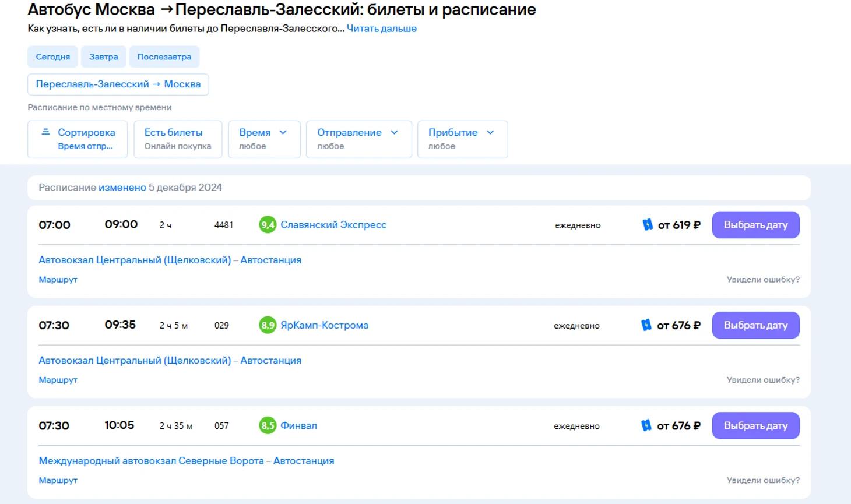
Task: Click the ticket icon next to от 619 ₽
Action: 647,225
